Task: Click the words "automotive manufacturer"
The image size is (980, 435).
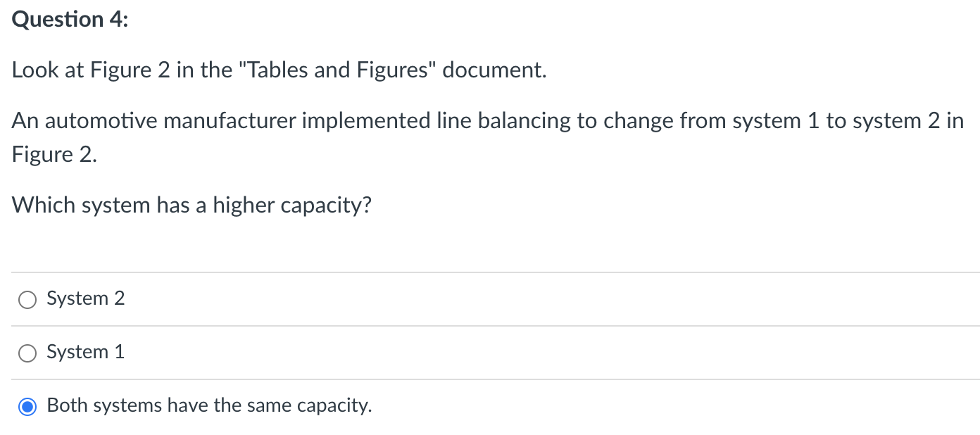Action: pos(173,121)
